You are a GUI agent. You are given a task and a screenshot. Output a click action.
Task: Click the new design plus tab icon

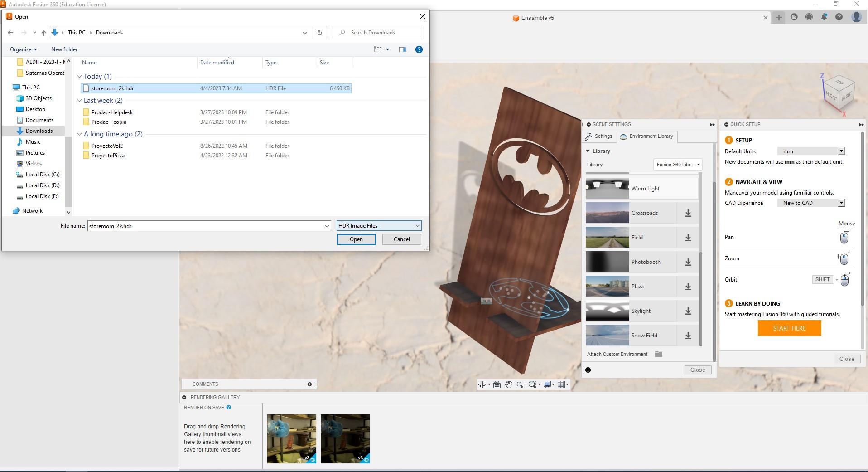[x=779, y=17]
